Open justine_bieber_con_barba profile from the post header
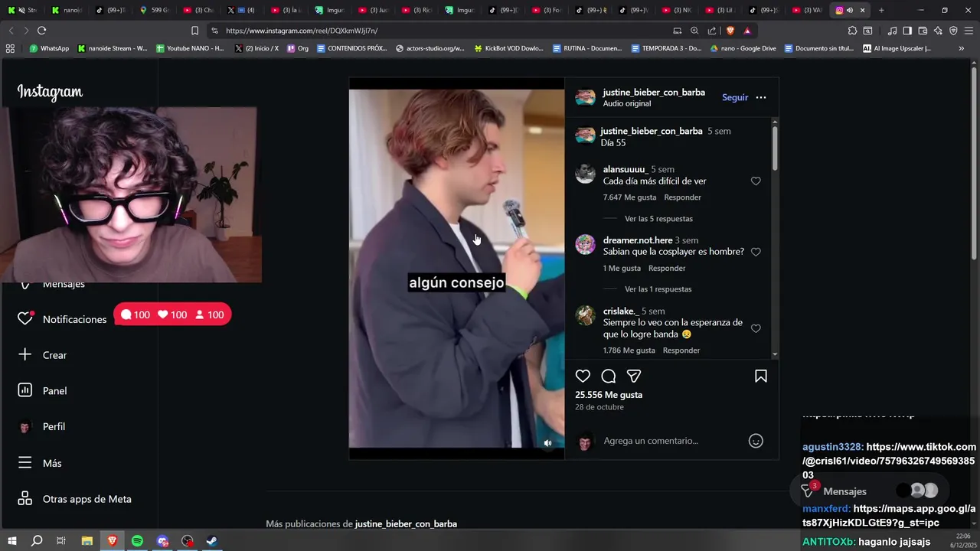Viewport: 980px width, 551px height. tap(654, 93)
